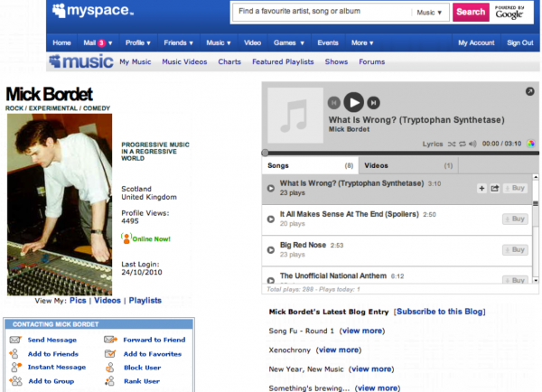Open Music Videos section
Screen dimensions: 542x392
184,62
